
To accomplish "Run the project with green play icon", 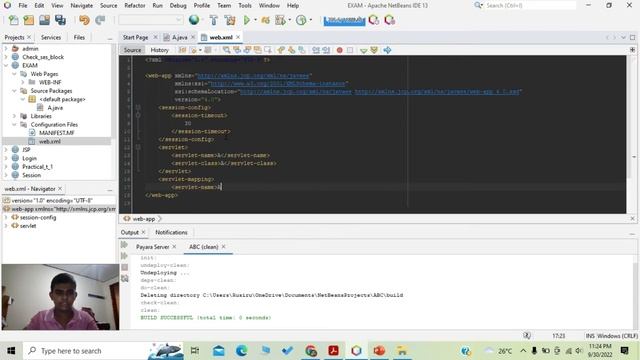I will [247, 20].
